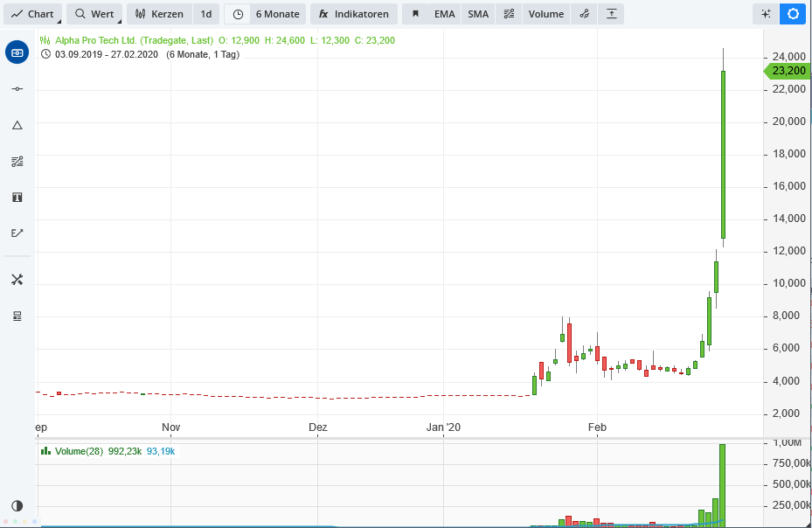The width and height of the screenshot is (812, 528).
Task: Open the export chart icon
Action: (x=611, y=14)
